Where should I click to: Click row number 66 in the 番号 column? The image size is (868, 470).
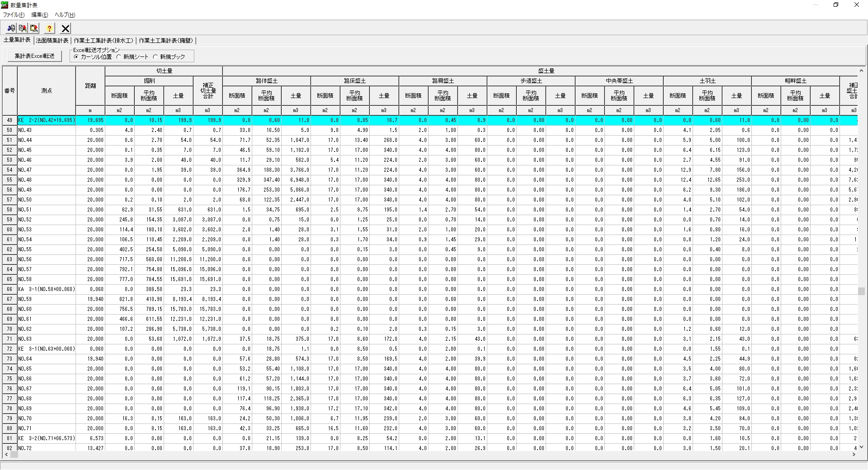click(10, 289)
